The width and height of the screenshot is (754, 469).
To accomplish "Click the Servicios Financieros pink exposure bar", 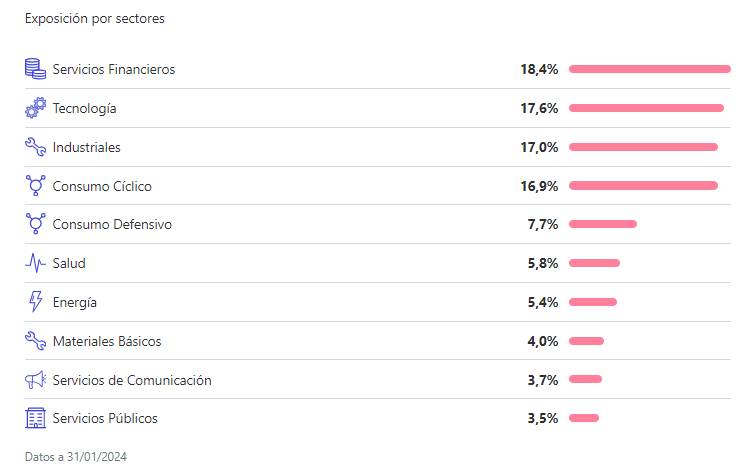I will click(650, 69).
